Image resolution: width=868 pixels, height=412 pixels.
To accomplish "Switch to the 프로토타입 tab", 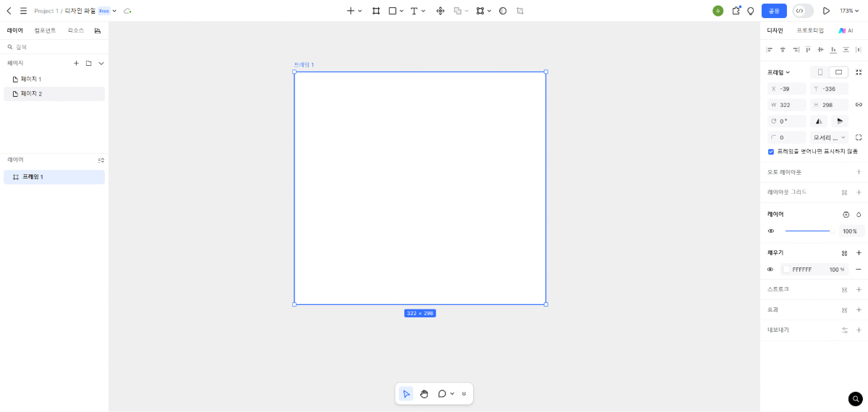I will [x=810, y=30].
